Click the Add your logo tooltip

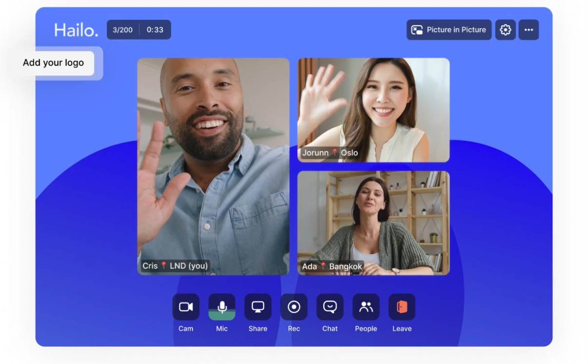54,63
